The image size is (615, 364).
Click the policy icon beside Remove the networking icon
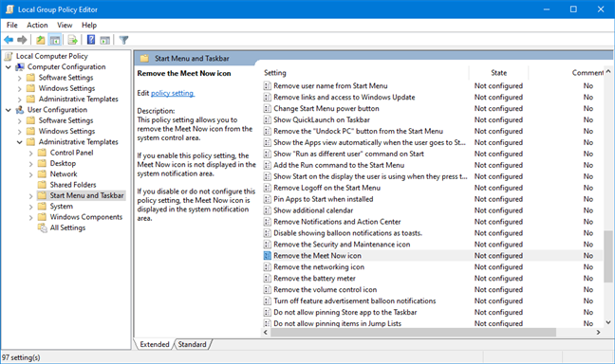[x=267, y=266]
